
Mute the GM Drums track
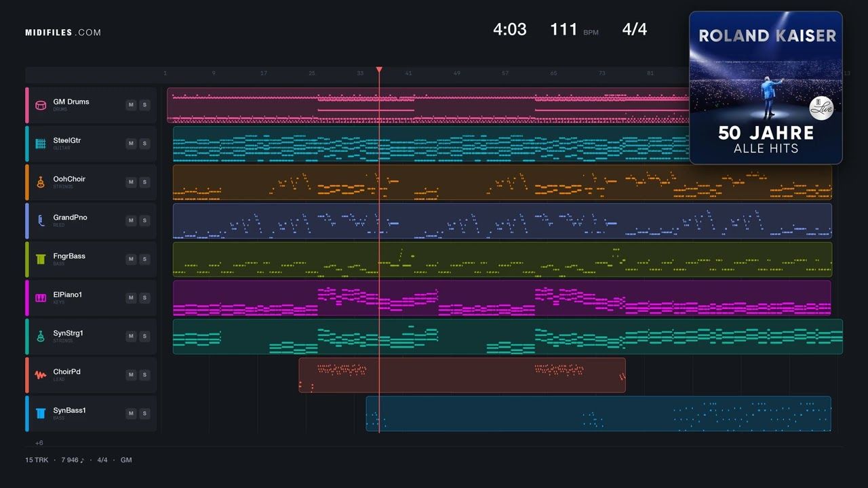[131, 105]
